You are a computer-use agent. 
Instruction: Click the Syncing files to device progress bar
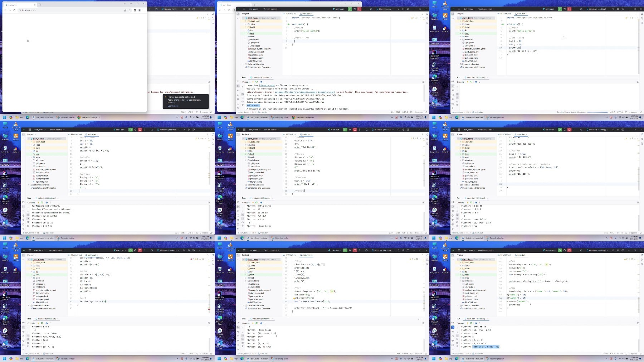pos(597,112)
